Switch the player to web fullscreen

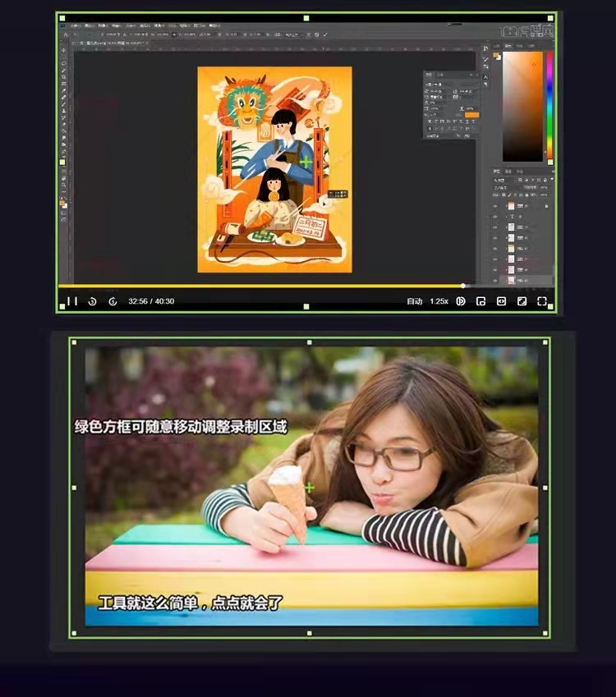(522, 301)
